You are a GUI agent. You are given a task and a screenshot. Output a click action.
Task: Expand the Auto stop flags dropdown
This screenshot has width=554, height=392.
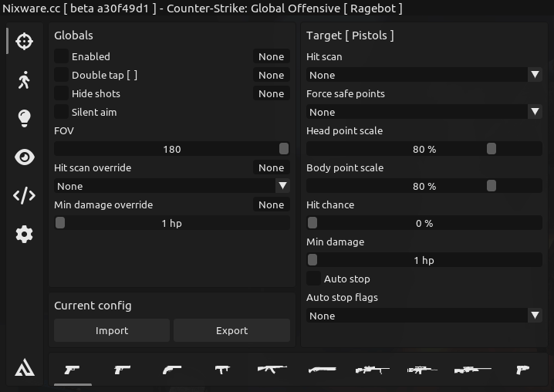coord(424,316)
